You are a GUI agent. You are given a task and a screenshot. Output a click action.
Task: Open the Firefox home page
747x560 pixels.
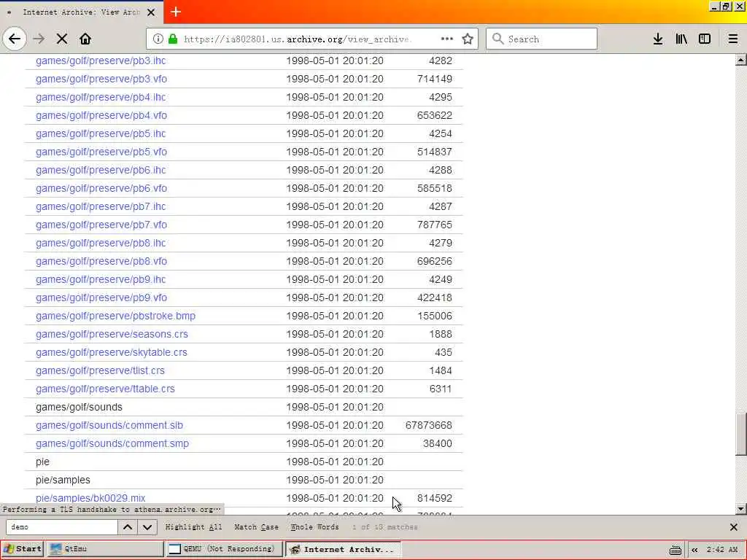click(x=85, y=39)
